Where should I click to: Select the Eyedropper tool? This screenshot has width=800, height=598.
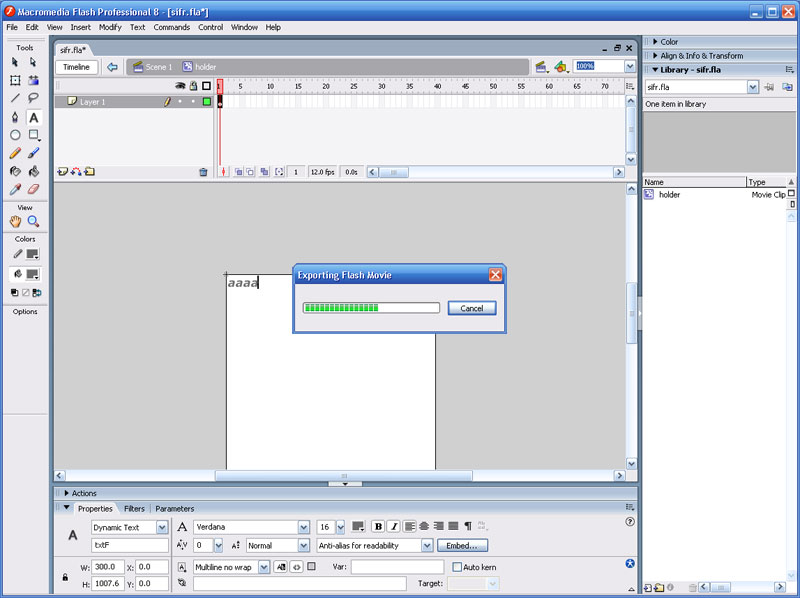15,189
